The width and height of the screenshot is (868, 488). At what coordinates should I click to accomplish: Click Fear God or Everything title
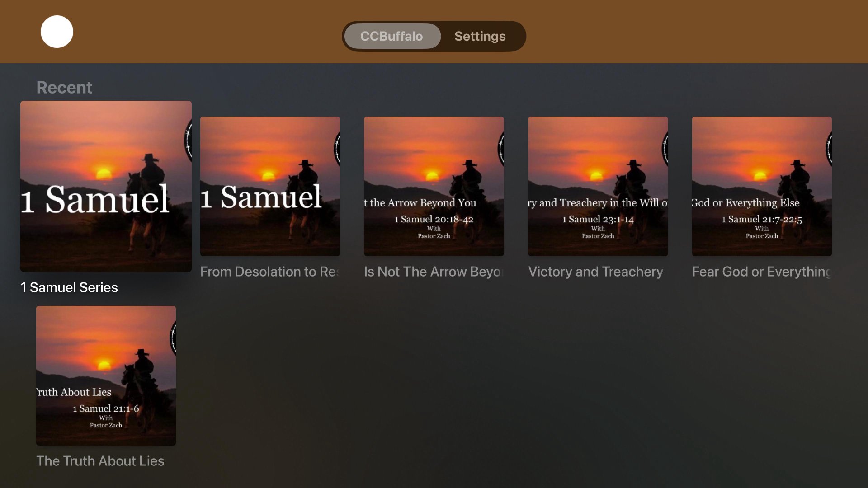click(761, 272)
